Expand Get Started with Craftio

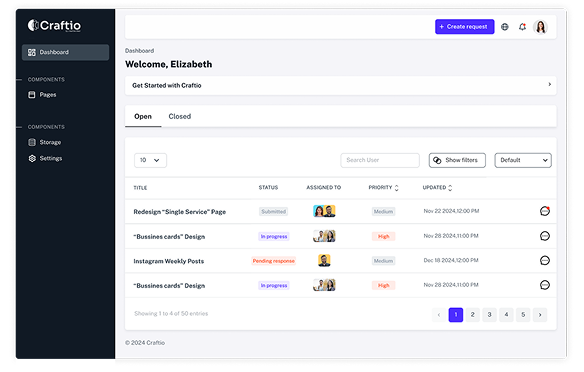(340, 85)
